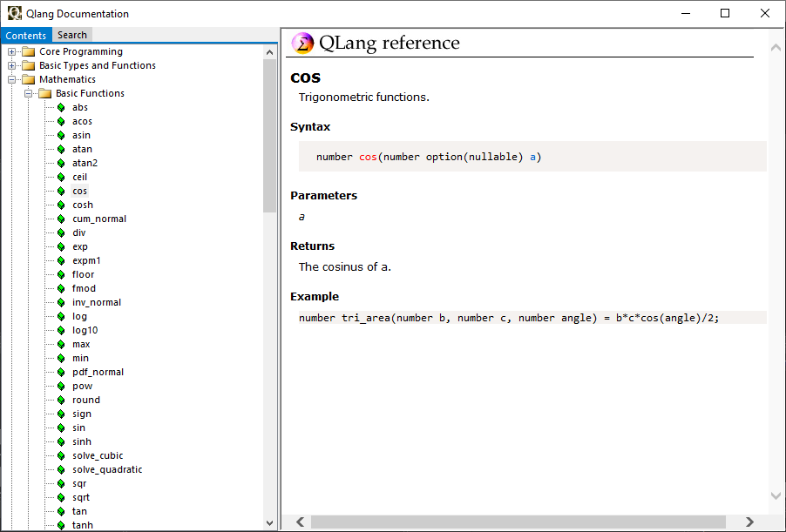The height and width of the screenshot is (532, 786).
Task: Click the contents tree scroll-down arrow
Action: click(x=269, y=523)
